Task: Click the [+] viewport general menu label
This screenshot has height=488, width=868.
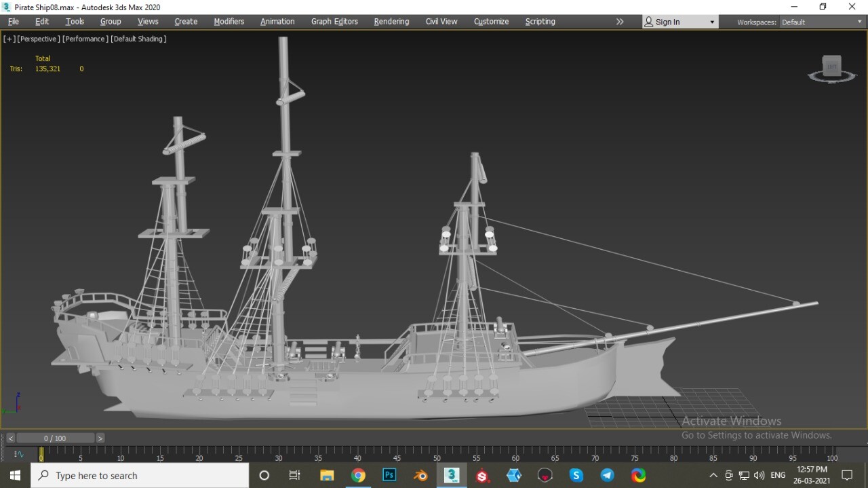Action: tap(9, 39)
